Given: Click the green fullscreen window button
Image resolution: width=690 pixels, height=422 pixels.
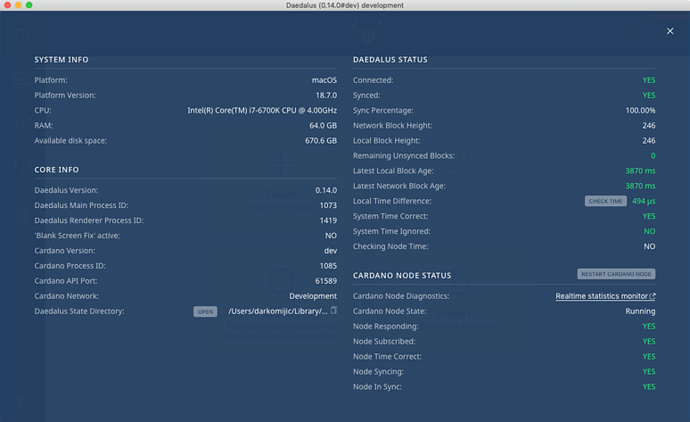Looking at the screenshot, I should tap(29, 5).
